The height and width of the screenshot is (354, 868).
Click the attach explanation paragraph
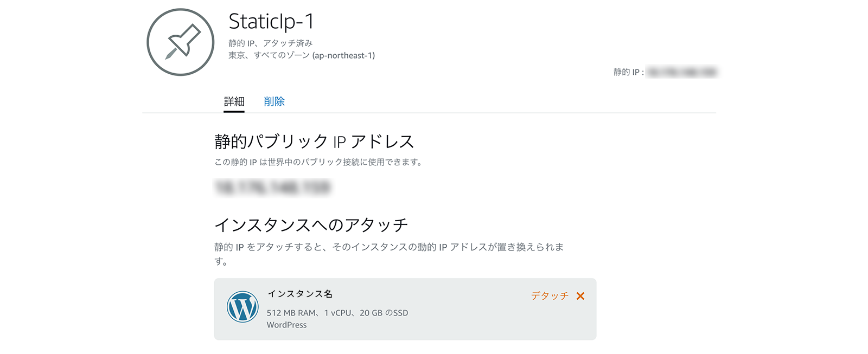pos(389,254)
